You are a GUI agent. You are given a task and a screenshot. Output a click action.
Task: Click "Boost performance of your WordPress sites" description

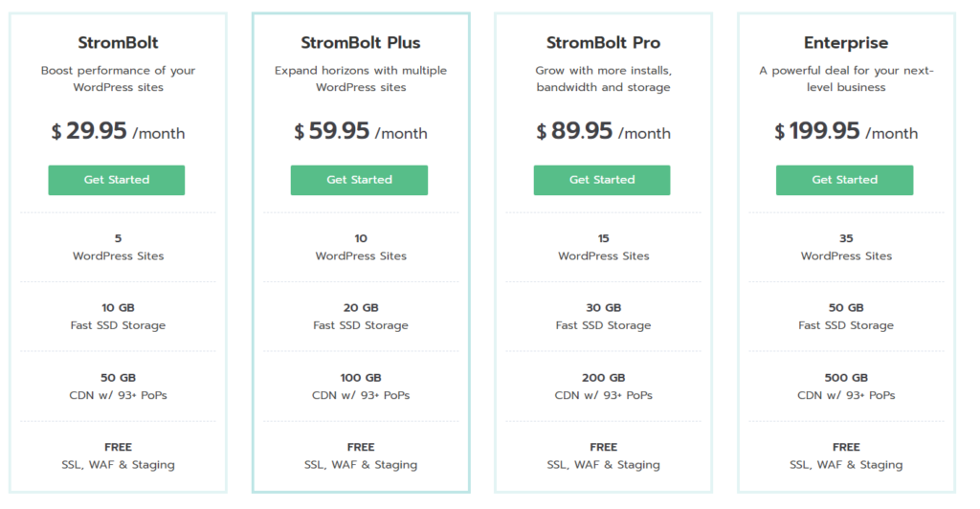pyautogui.click(x=118, y=78)
